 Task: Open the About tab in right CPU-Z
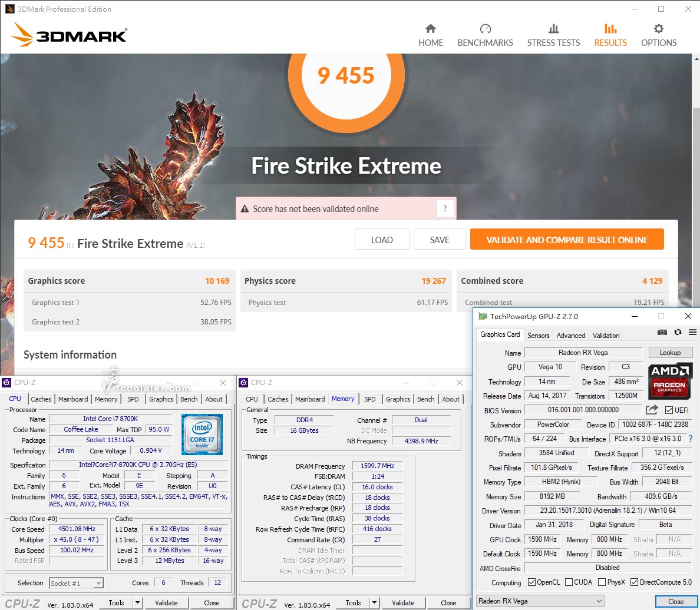pos(451,399)
